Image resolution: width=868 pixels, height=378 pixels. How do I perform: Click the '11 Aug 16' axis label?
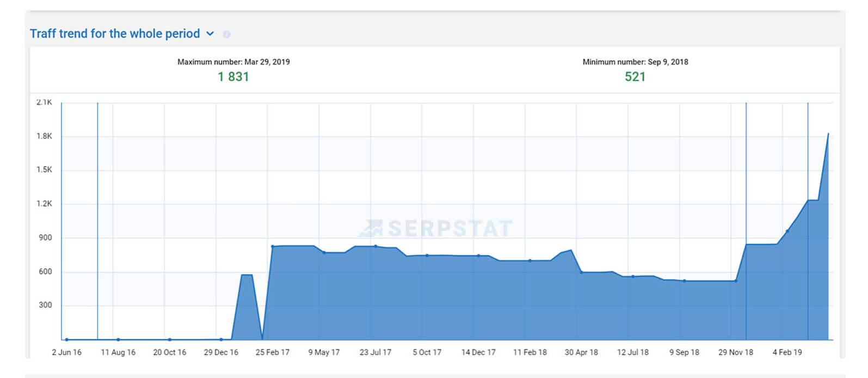pyautogui.click(x=118, y=352)
